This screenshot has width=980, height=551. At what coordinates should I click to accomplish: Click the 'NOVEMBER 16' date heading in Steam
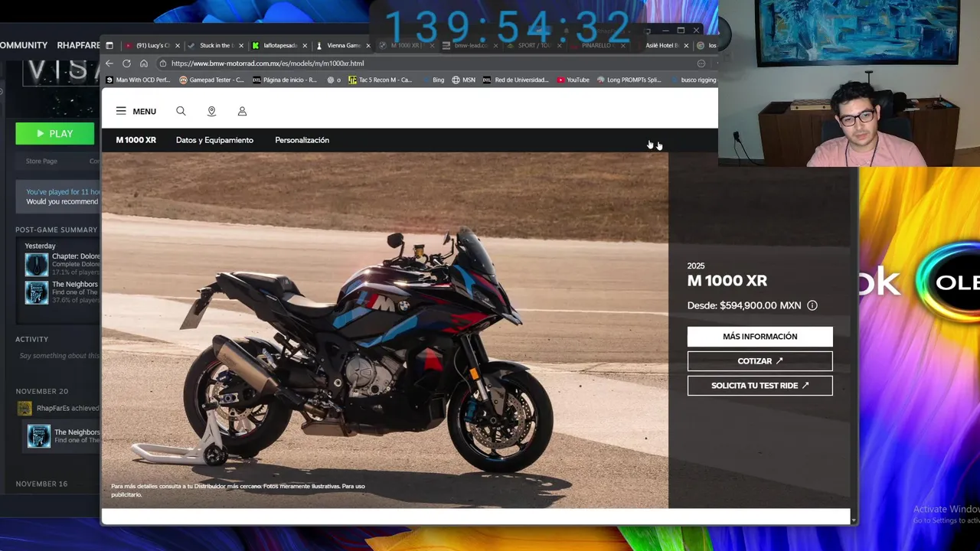[x=41, y=484]
